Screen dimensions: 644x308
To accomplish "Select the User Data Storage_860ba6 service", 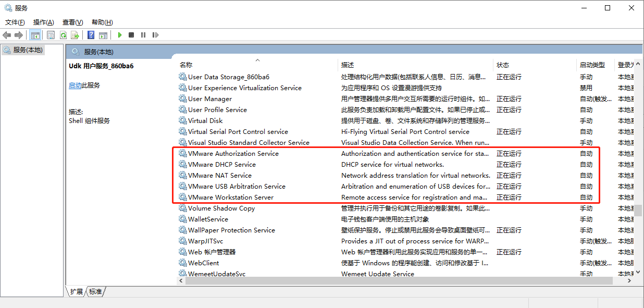I will coord(229,77).
